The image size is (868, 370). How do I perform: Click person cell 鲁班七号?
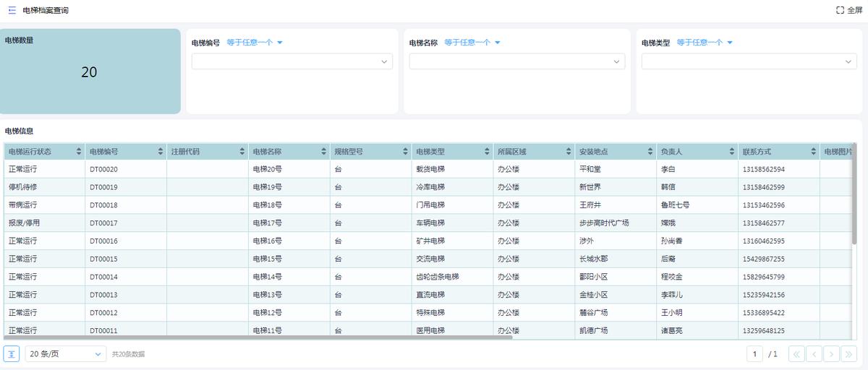click(676, 205)
